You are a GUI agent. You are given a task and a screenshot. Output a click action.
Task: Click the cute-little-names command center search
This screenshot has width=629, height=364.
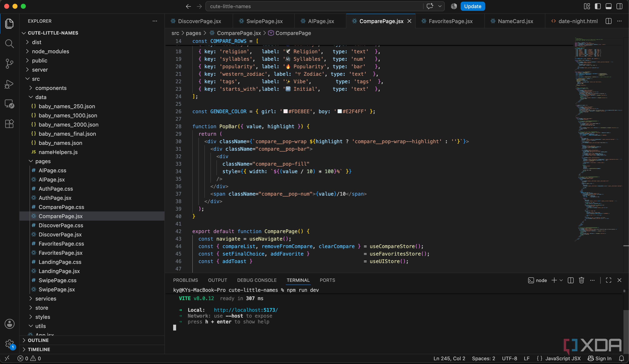[314, 6]
